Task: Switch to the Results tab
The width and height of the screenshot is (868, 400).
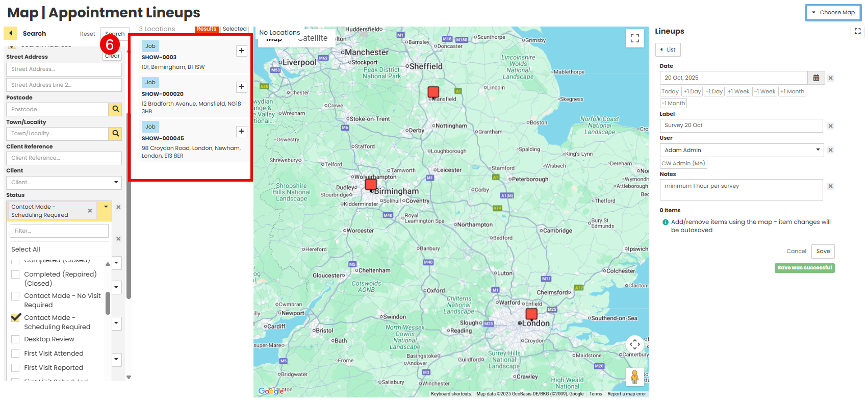Action: coord(207,29)
